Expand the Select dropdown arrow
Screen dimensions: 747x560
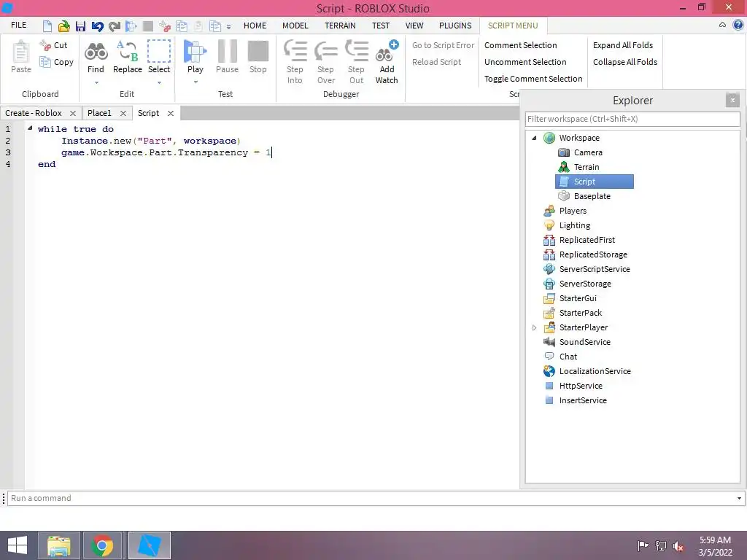tap(159, 82)
